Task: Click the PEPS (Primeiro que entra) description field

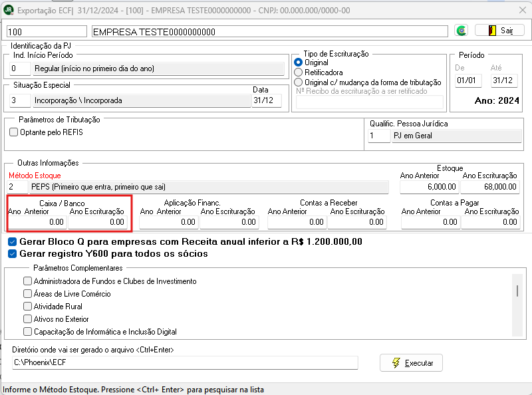Action: [209, 187]
